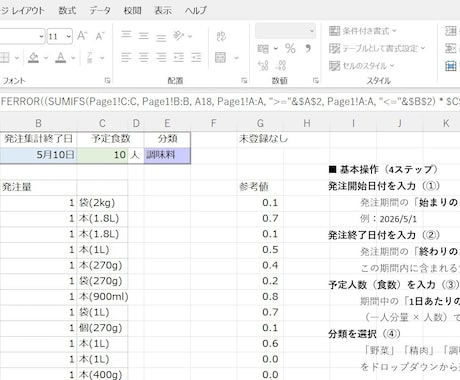Select column E header

167,123
